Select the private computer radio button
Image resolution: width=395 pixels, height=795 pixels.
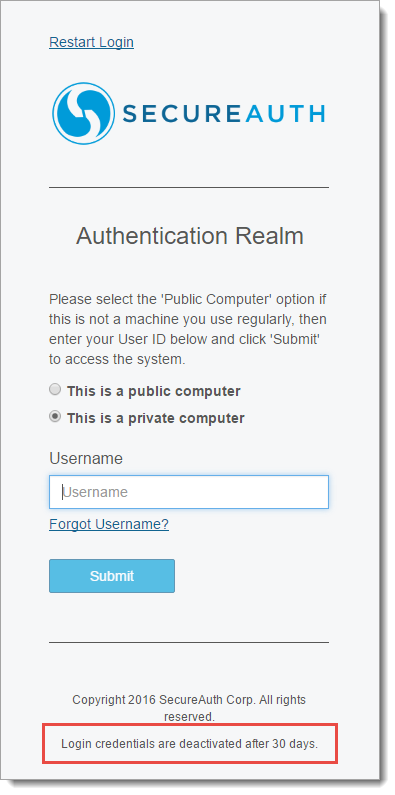click(x=55, y=417)
